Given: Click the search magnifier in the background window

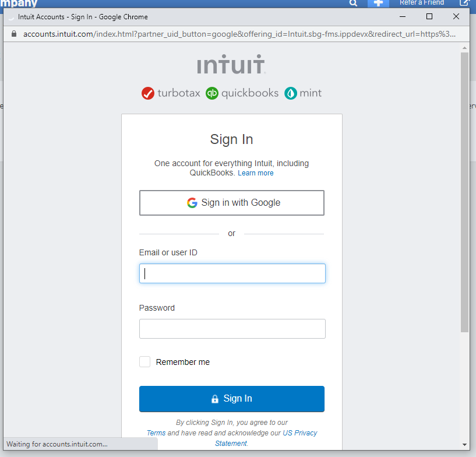Looking at the screenshot, I should coord(353,3).
